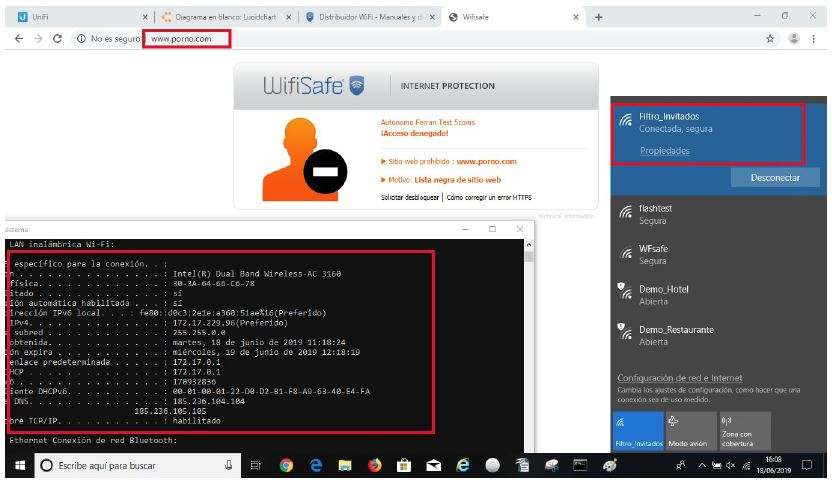This screenshot has width=832, height=485.
Task: Open Propiedades of Filtro_Invitados network
Action: (664, 151)
